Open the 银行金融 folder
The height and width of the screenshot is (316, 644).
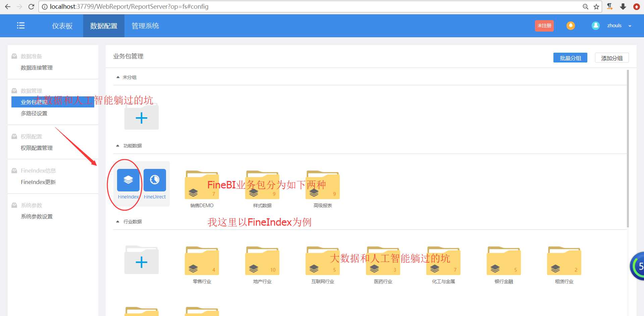pos(504,261)
